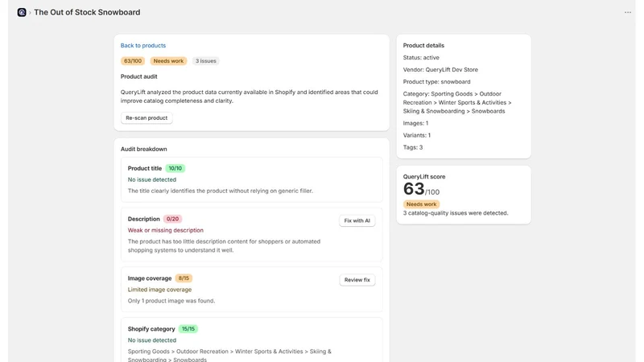Click the Product title row label
The width and height of the screenshot is (644, 362).
tap(145, 168)
